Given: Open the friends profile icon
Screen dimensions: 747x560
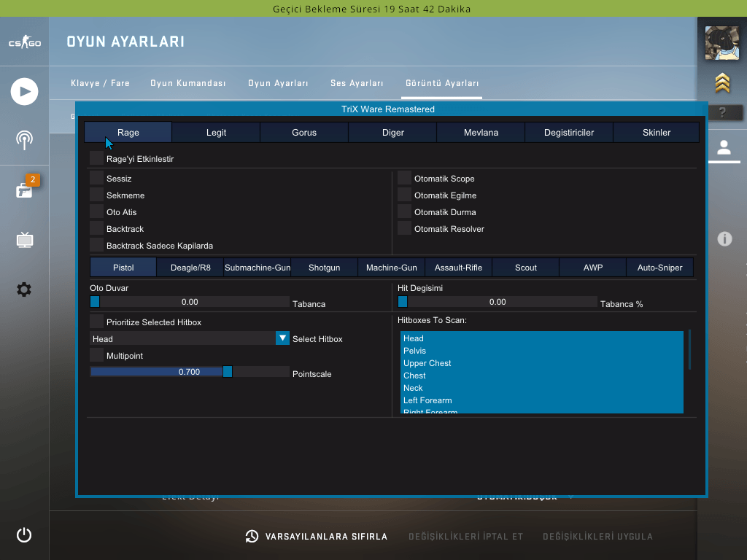Looking at the screenshot, I should pos(724,147).
